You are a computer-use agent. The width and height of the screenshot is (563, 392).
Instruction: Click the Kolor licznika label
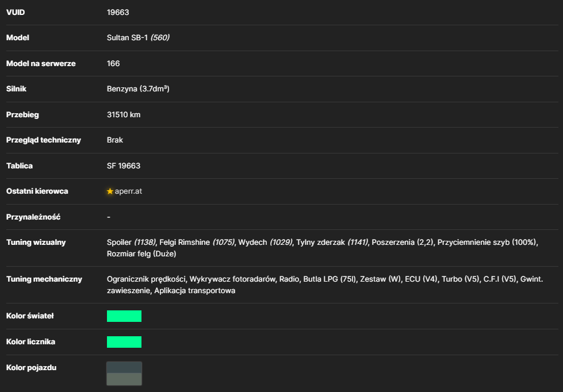30,342
